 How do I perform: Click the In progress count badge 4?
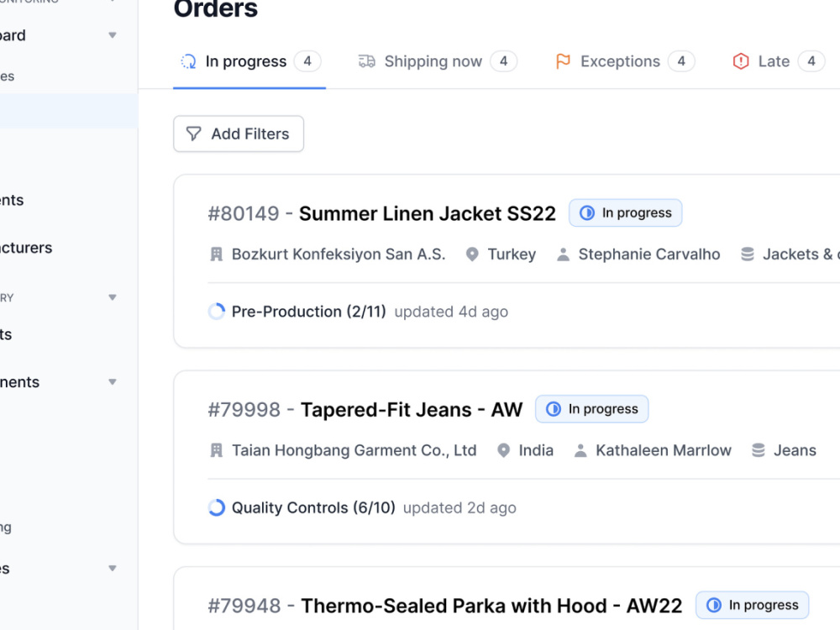(307, 61)
